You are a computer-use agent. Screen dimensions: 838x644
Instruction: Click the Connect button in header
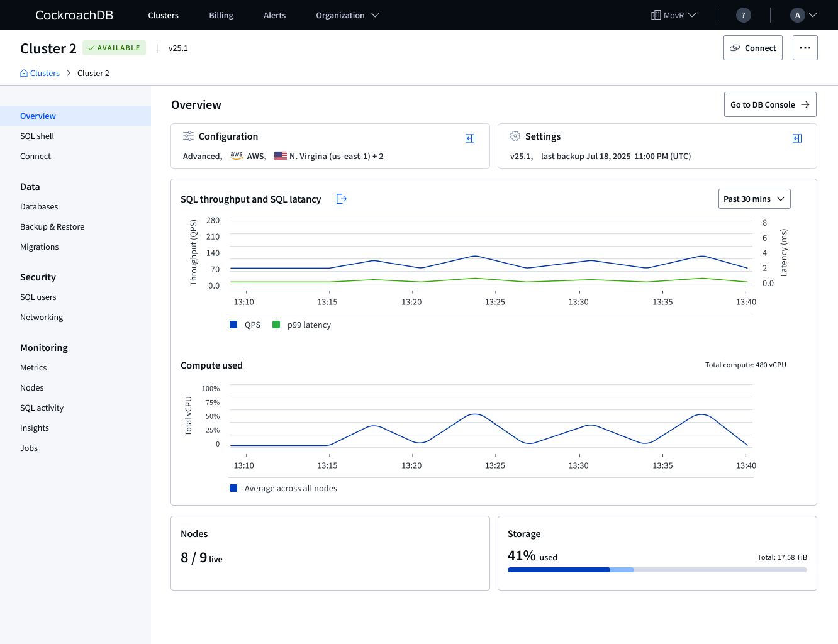click(753, 48)
